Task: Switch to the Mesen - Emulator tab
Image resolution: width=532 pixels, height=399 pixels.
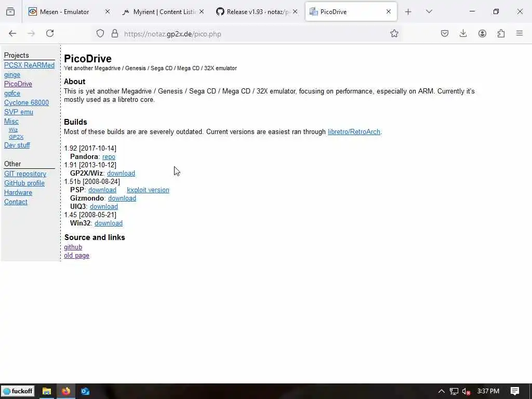Action: point(64,12)
